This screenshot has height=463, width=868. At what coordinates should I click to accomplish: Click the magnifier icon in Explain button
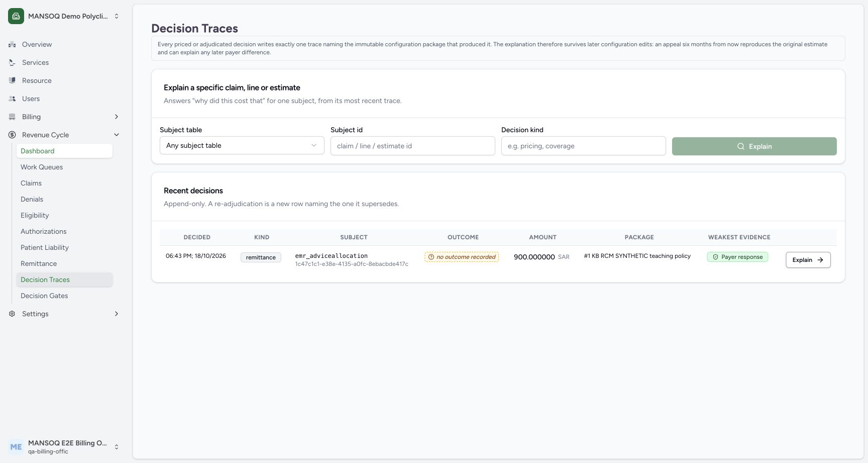pos(740,146)
